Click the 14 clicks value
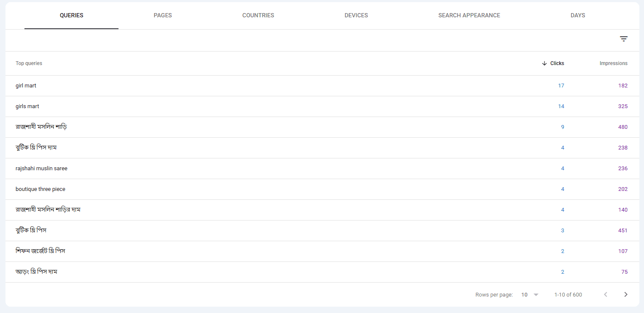 [x=561, y=106]
